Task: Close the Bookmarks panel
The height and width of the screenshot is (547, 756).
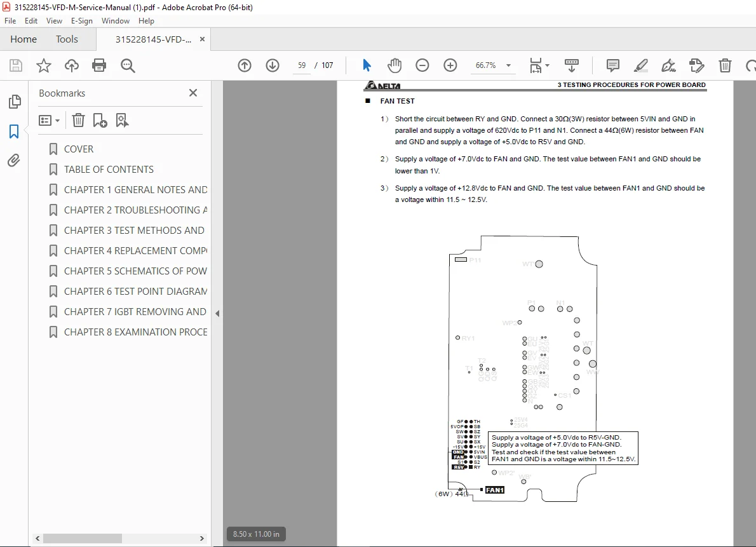Action: pos(193,93)
